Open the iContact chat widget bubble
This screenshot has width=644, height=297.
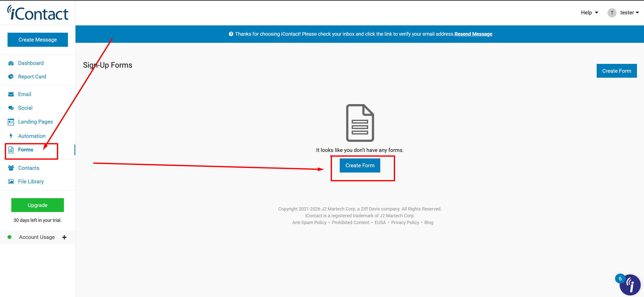point(630,285)
